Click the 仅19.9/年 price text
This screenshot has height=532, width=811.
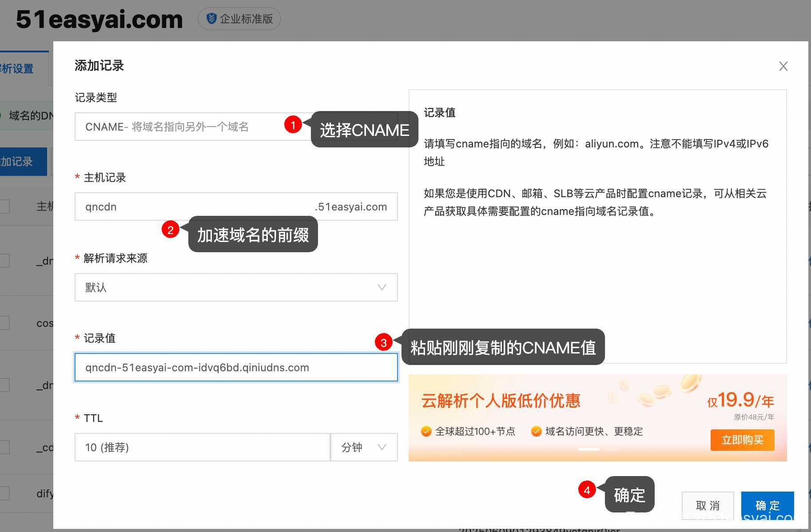(x=740, y=400)
